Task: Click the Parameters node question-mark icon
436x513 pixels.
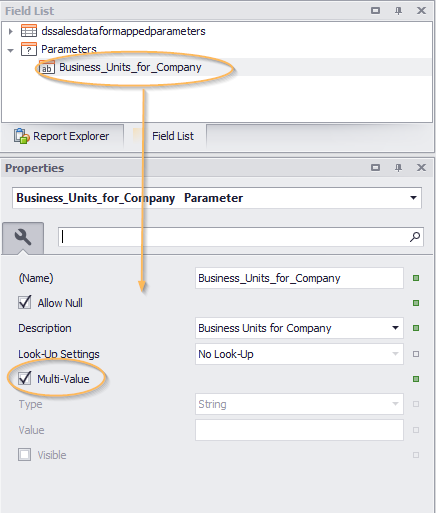Action: (x=29, y=49)
